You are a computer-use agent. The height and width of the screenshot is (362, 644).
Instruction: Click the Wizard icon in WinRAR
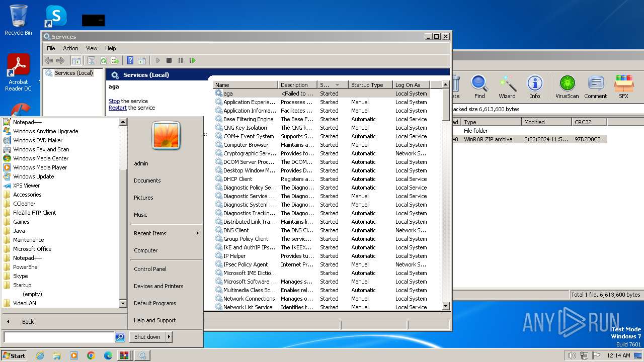click(507, 87)
